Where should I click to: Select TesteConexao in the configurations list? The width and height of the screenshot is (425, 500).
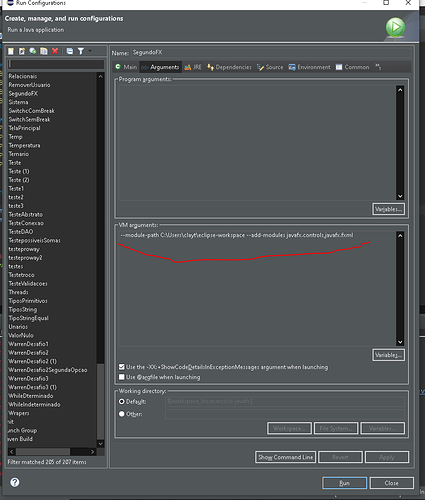(26, 223)
